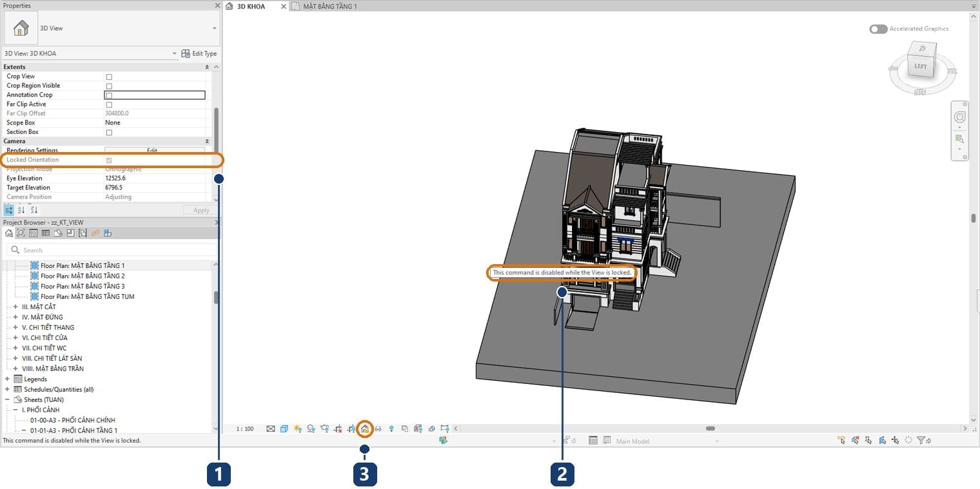The height and width of the screenshot is (489, 980).
Task: Open Temporary Hide/Isolate glasses icon
Action: (x=378, y=429)
